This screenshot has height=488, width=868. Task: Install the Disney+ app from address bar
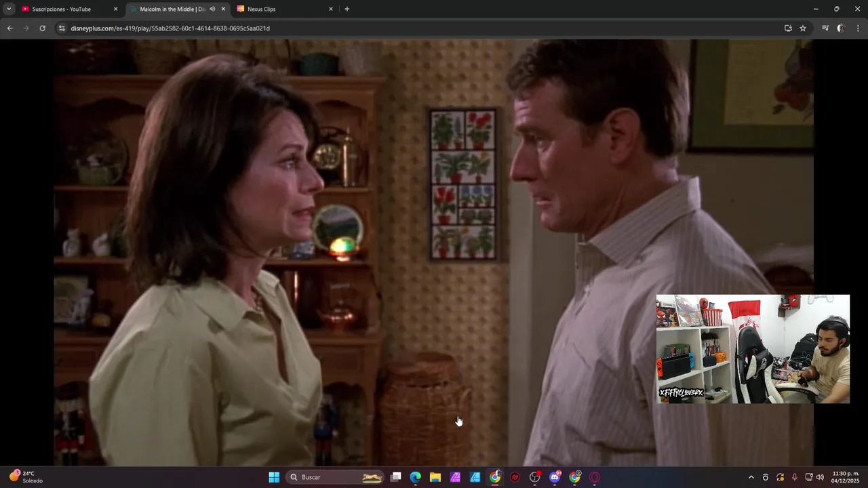click(x=788, y=28)
